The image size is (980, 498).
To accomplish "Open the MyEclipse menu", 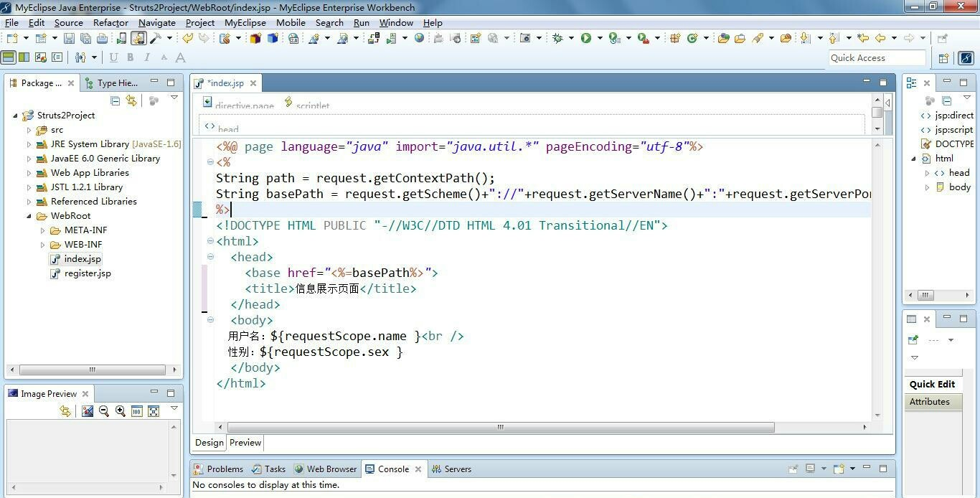I will click(x=245, y=22).
